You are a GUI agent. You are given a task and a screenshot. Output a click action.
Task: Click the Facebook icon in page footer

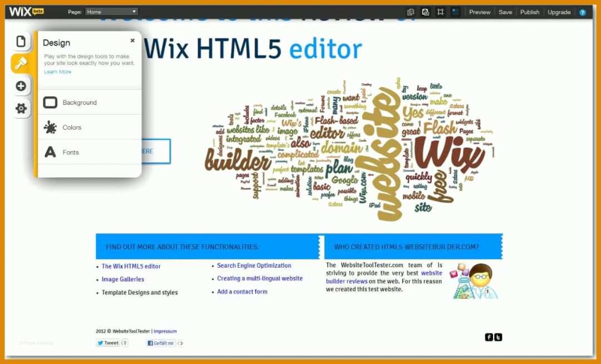coord(489,337)
